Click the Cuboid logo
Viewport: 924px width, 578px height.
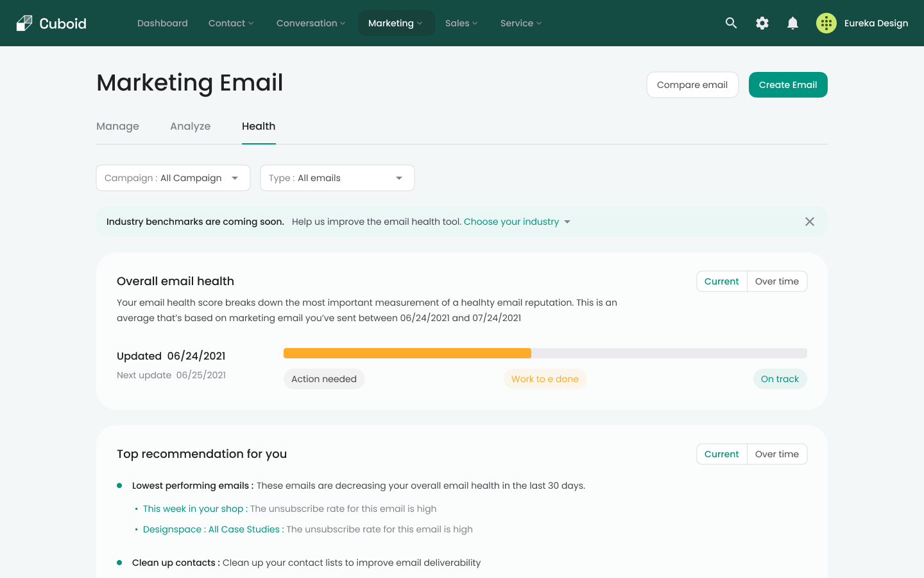[x=51, y=23]
